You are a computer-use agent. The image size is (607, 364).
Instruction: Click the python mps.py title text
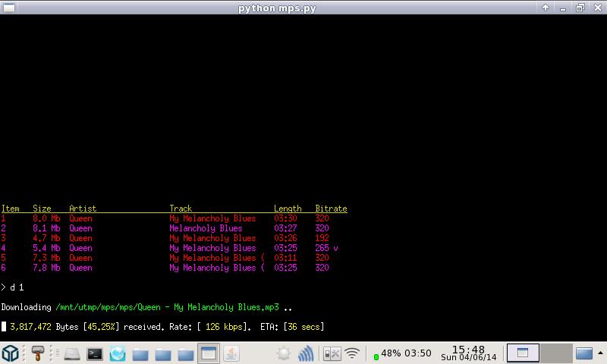coord(277,8)
